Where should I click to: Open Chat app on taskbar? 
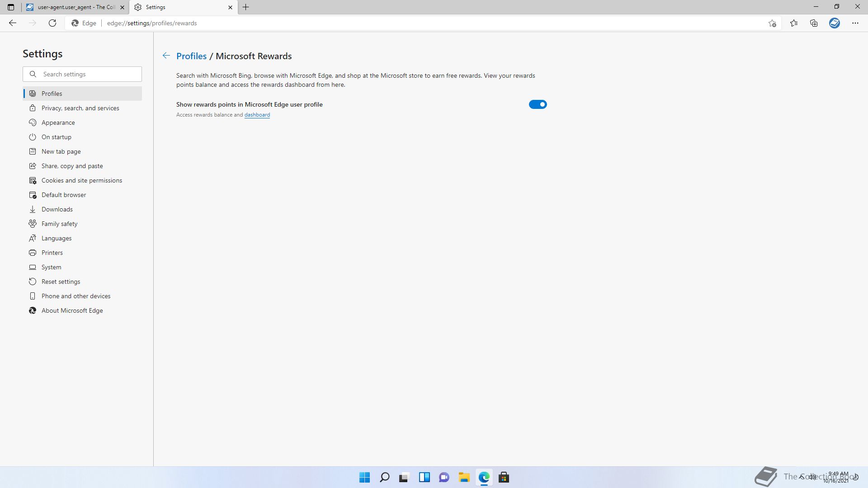[x=444, y=477]
